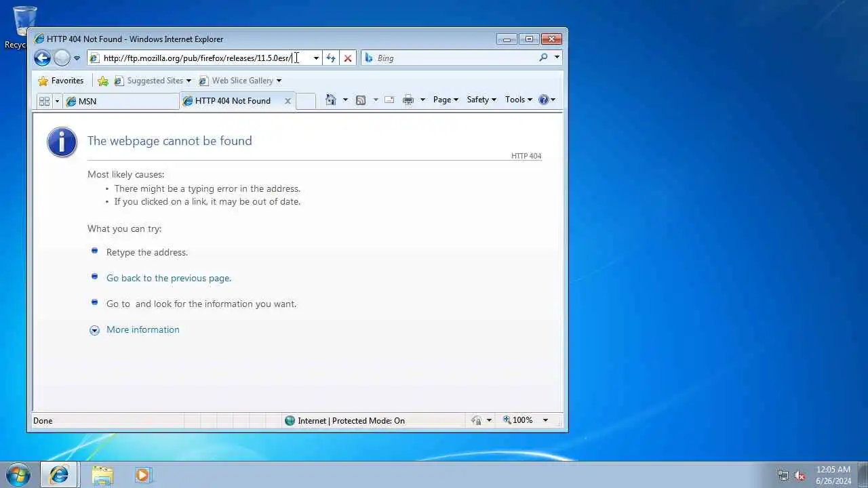Click the Print icon
The height and width of the screenshot is (488, 868).
[408, 100]
